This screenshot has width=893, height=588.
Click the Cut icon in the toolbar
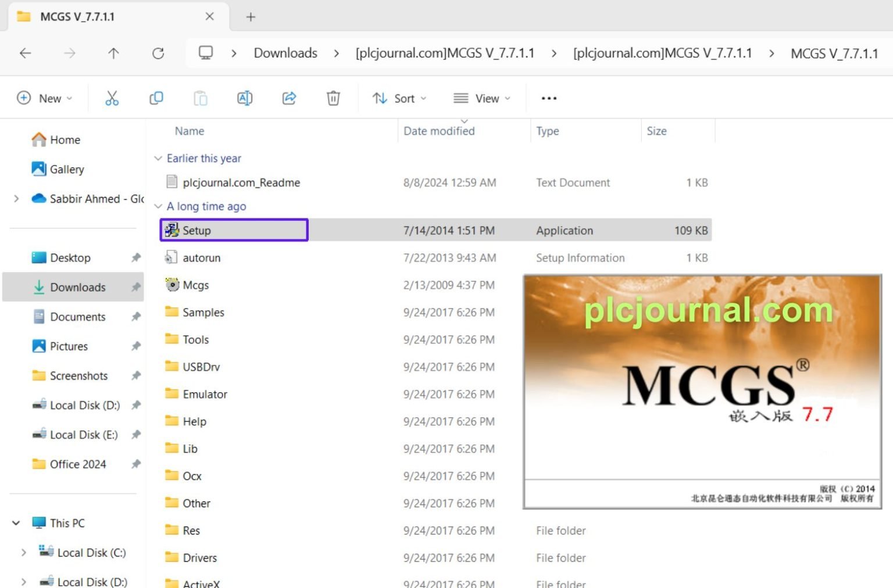[112, 98]
